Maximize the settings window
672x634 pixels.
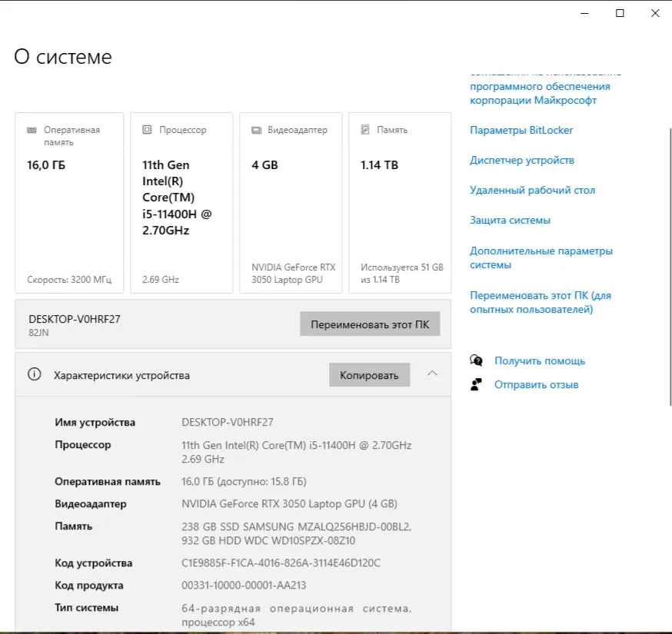pyautogui.click(x=620, y=13)
